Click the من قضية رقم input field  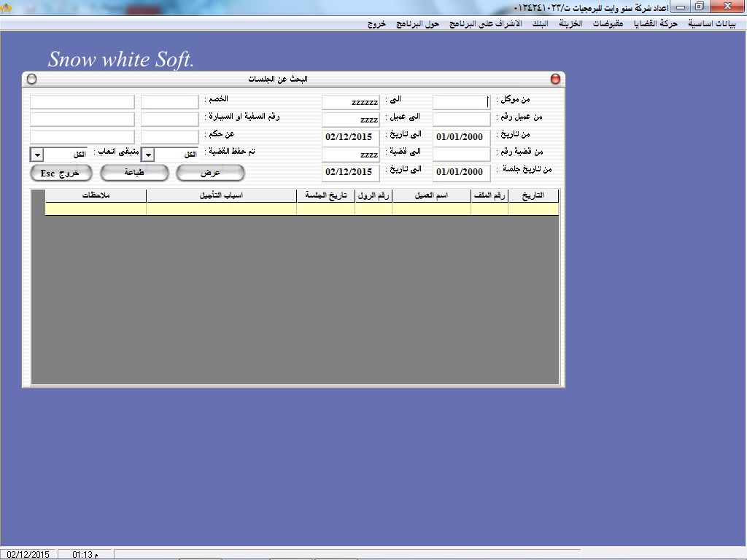(461, 155)
